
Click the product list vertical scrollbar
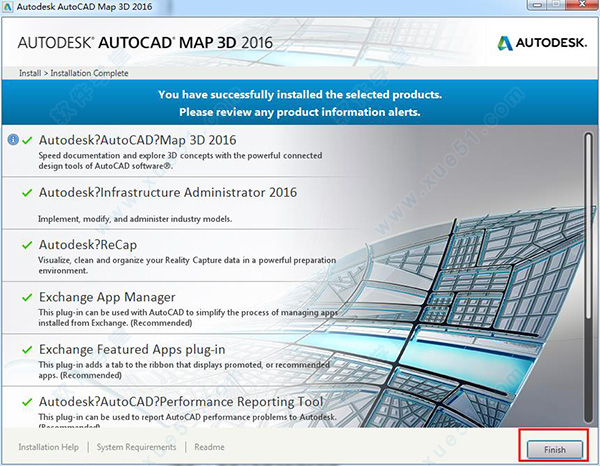click(x=589, y=277)
